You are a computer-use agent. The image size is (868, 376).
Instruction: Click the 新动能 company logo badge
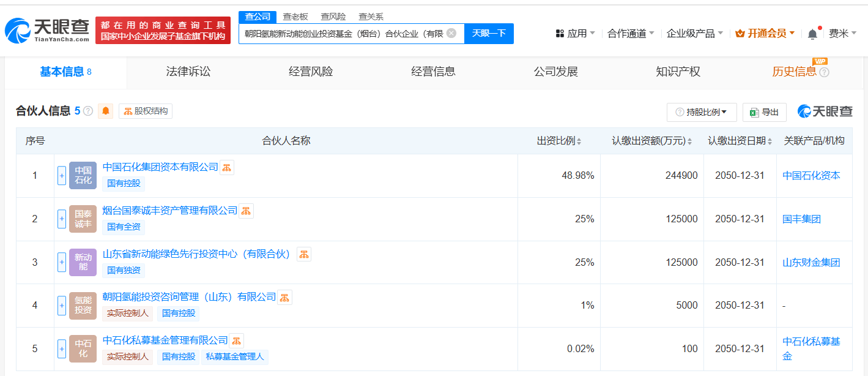click(83, 262)
